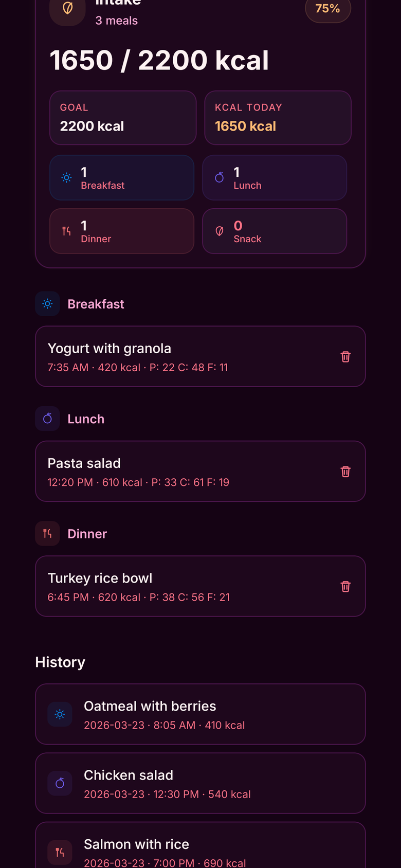Click the 75% progress badge
Image resolution: width=401 pixels, height=868 pixels.
tap(328, 9)
